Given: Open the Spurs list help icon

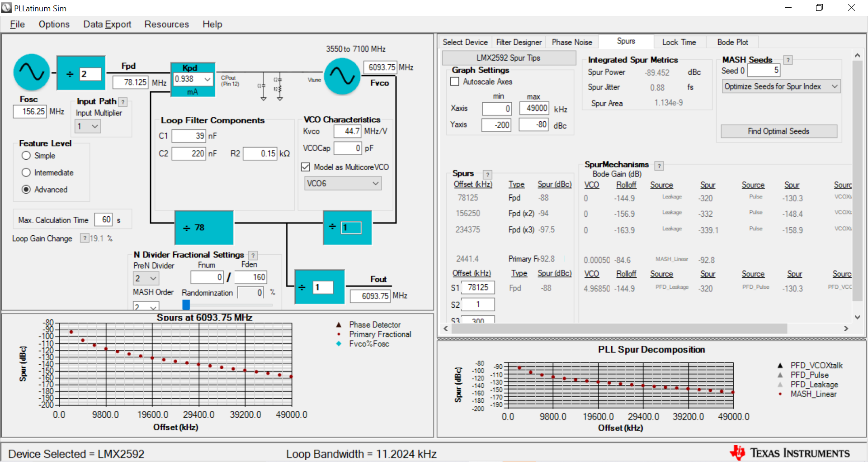Looking at the screenshot, I should pyautogui.click(x=487, y=174).
